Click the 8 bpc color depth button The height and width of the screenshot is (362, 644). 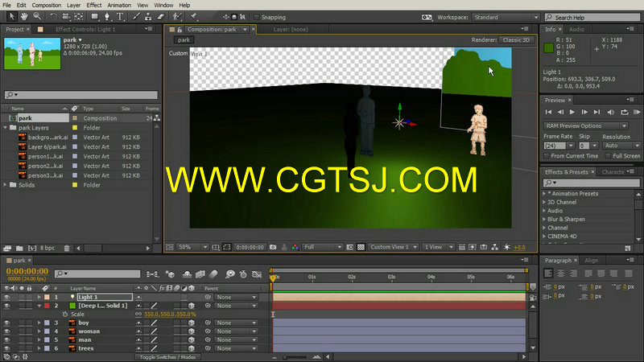pyautogui.click(x=47, y=248)
